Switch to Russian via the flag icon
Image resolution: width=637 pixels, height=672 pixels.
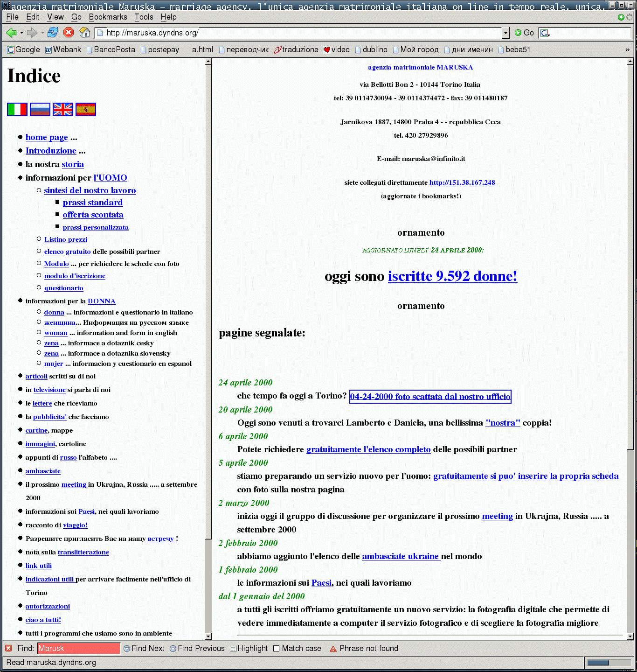tap(40, 109)
